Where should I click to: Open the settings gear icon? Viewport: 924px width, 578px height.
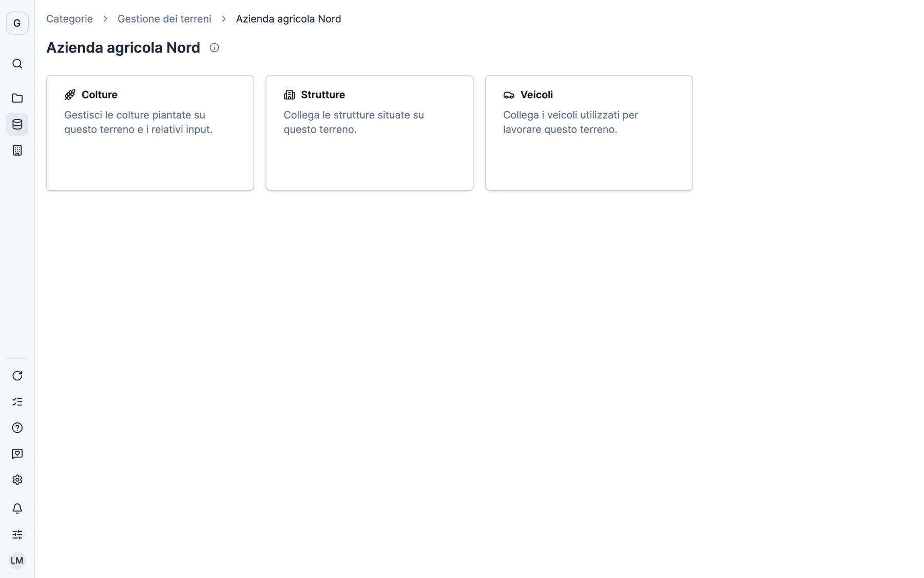17,480
